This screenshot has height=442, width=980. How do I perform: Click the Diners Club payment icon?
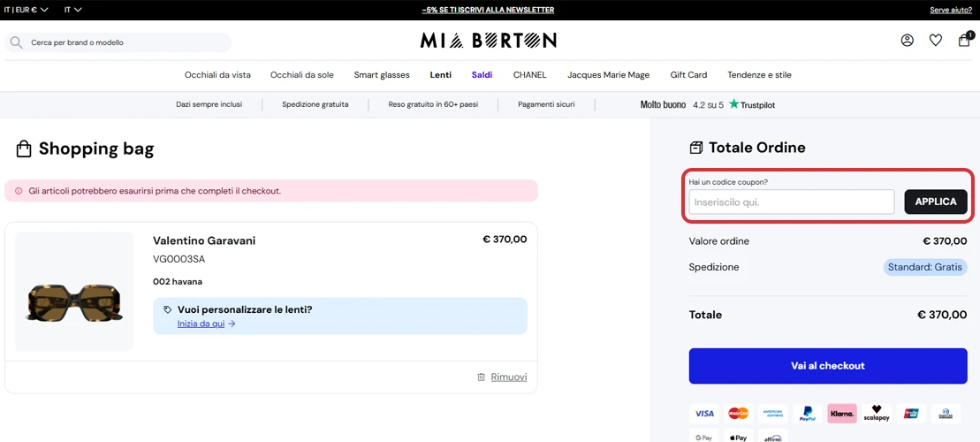coord(945,414)
